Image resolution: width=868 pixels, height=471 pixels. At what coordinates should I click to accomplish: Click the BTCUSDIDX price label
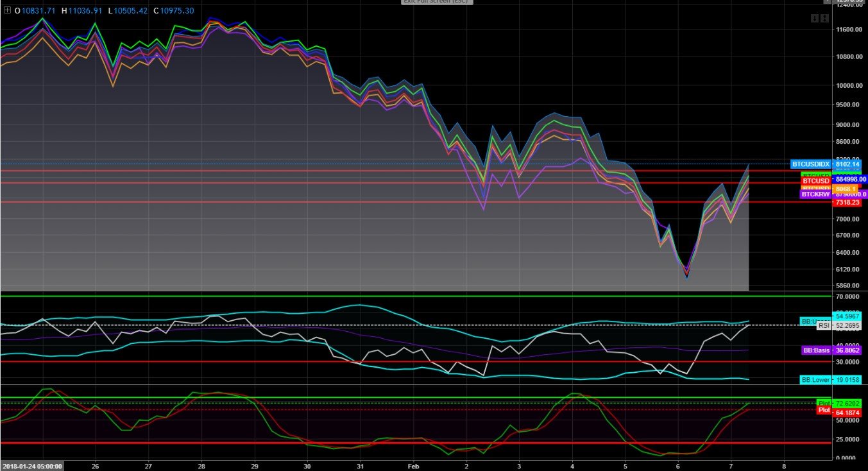click(810, 164)
